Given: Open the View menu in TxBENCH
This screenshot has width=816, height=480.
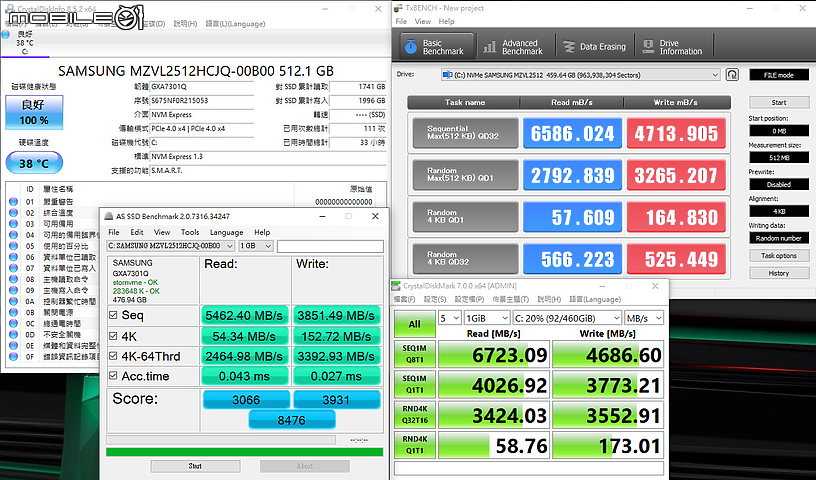Looking at the screenshot, I should [423, 21].
